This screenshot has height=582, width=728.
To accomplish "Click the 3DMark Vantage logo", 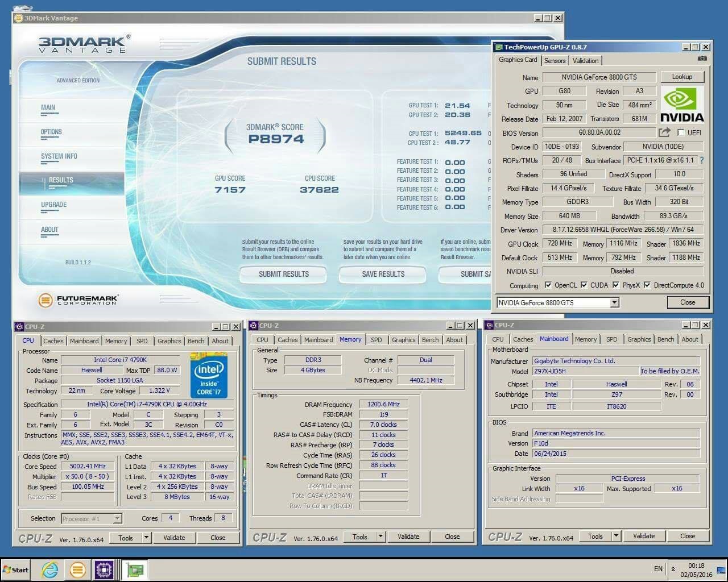I will [84, 44].
